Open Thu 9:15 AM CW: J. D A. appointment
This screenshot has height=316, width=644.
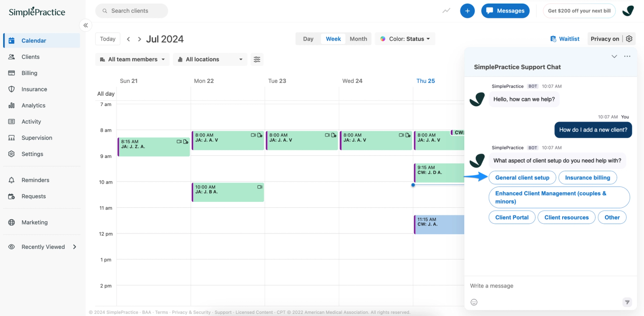coord(439,173)
